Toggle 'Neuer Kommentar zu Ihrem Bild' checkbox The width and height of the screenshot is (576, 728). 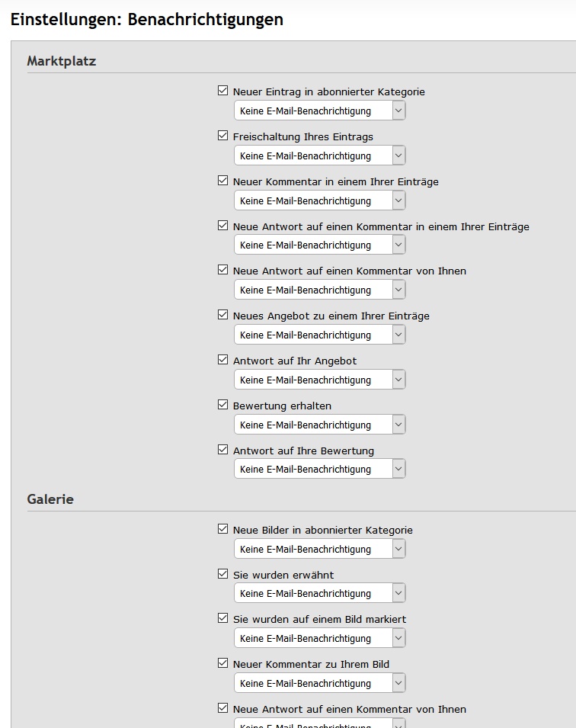pos(222,663)
